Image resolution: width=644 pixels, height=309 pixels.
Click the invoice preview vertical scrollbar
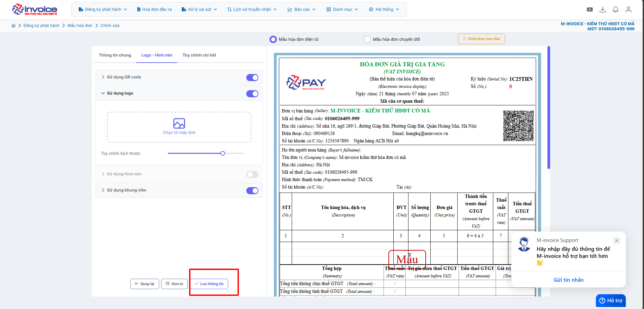click(549, 108)
